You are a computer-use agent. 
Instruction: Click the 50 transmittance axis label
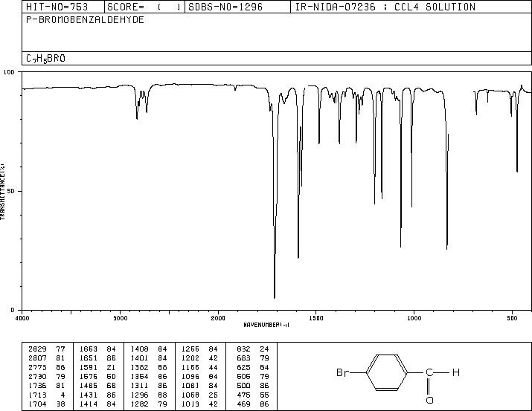click(11, 191)
